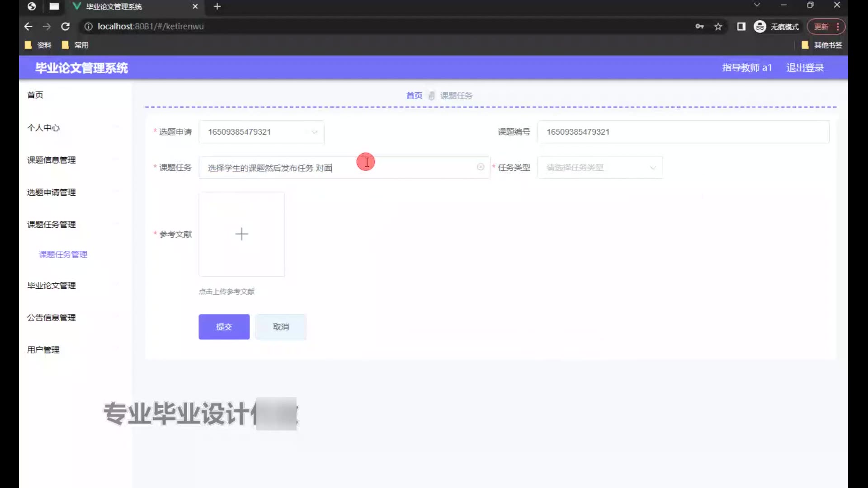
Task: Open incognito 无痕模式 profile
Action: 776,27
